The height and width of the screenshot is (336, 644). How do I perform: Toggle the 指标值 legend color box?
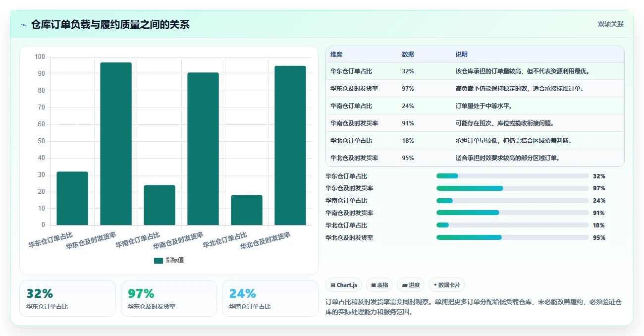(x=159, y=260)
